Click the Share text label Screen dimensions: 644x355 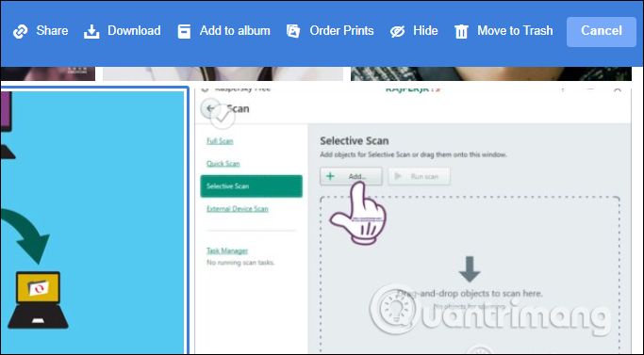coord(52,31)
